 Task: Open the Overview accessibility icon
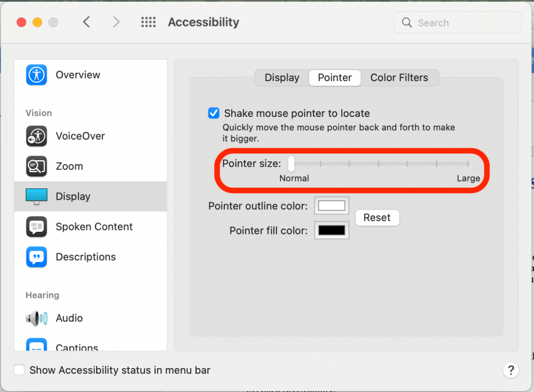coord(36,75)
